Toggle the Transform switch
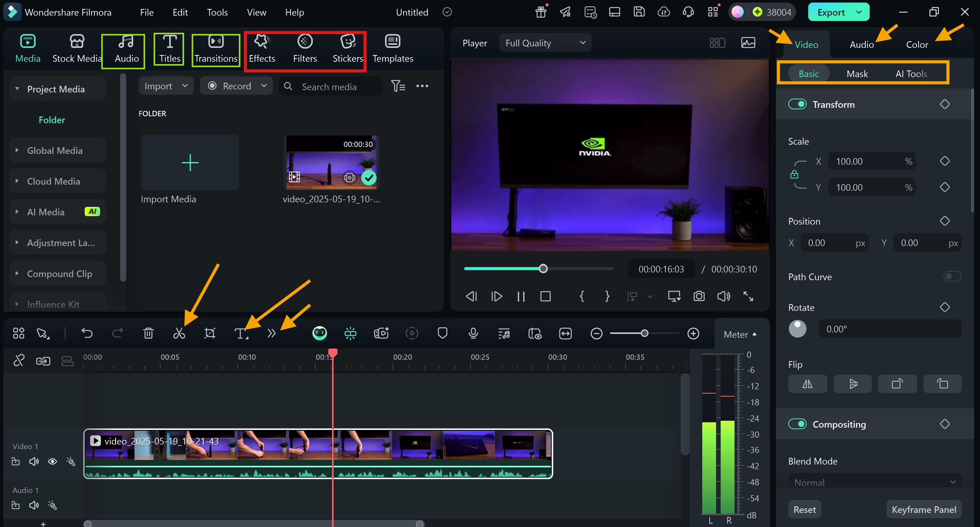 pos(797,104)
